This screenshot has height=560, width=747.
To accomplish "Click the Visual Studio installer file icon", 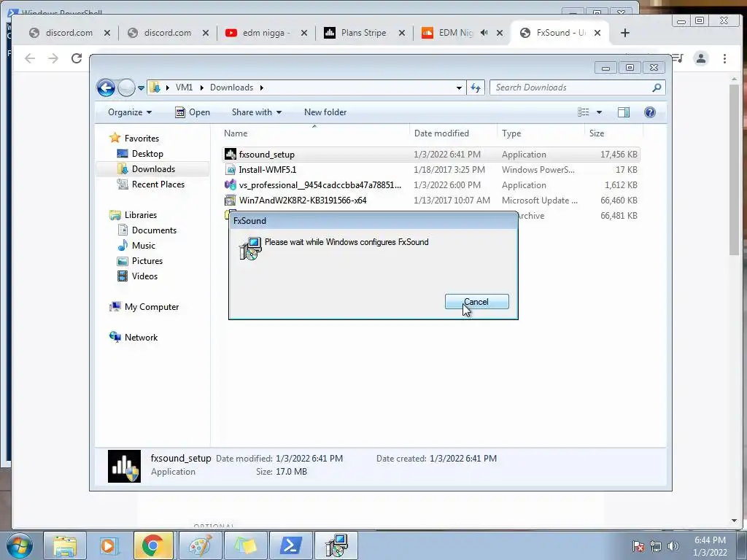I will [230, 184].
